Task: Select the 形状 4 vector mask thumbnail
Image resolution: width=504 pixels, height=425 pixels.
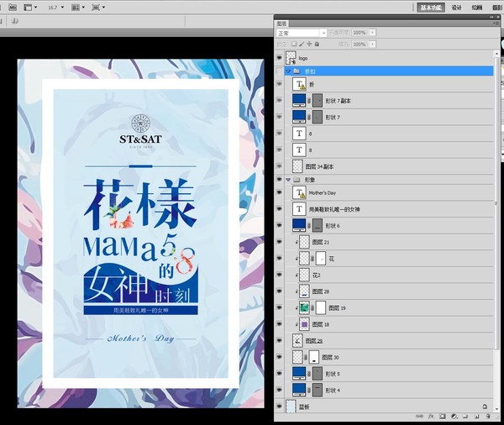Action: (318, 390)
